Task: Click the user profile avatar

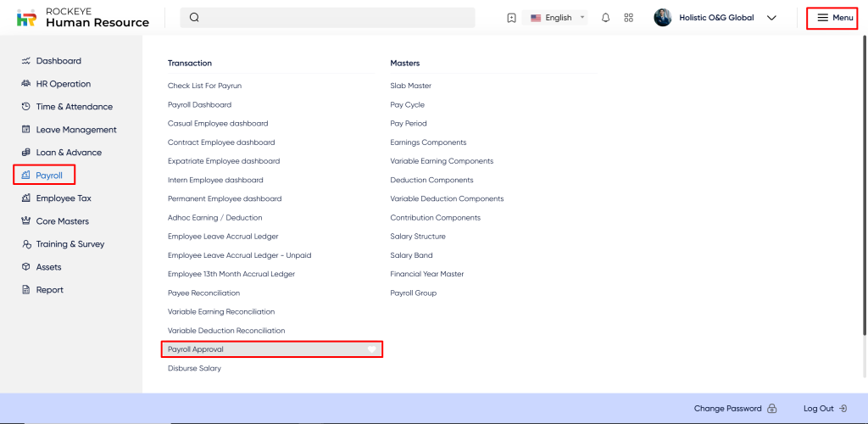Action: pyautogui.click(x=663, y=18)
